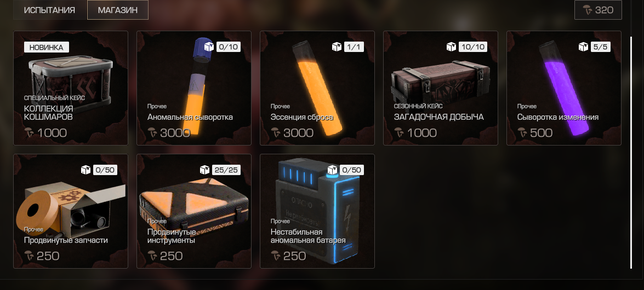This screenshot has width=644, height=290.
Task: Open the Коллекция Кошмаров special case
Action: pos(71,88)
